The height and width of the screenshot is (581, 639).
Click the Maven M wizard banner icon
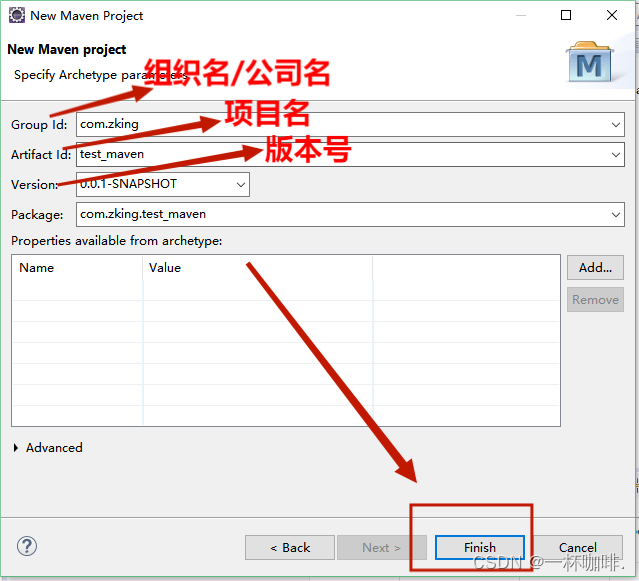(x=589, y=62)
